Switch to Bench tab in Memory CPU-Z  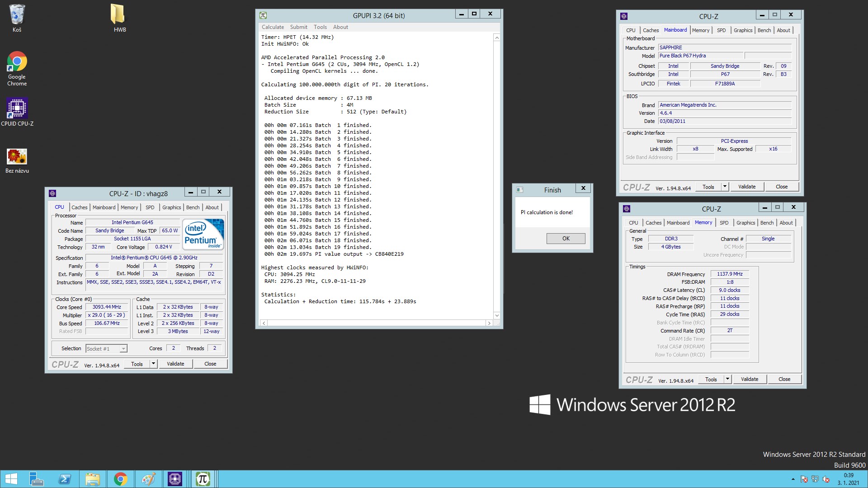[x=767, y=223]
